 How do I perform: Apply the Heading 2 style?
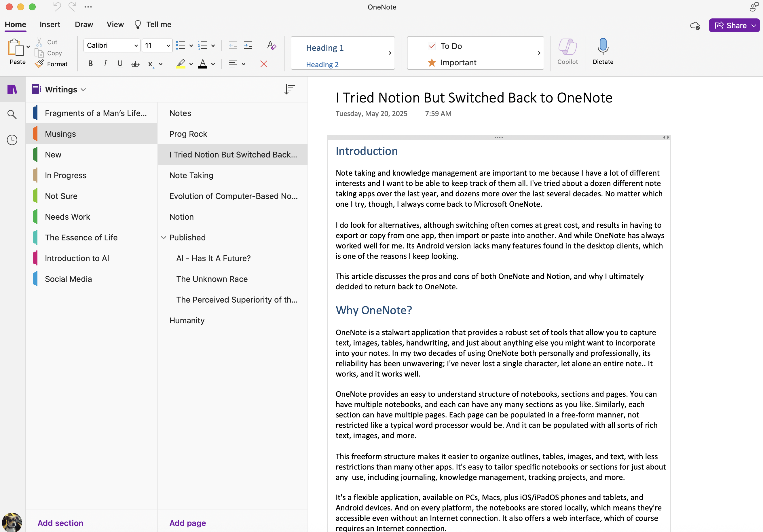click(x=322, y=64)
